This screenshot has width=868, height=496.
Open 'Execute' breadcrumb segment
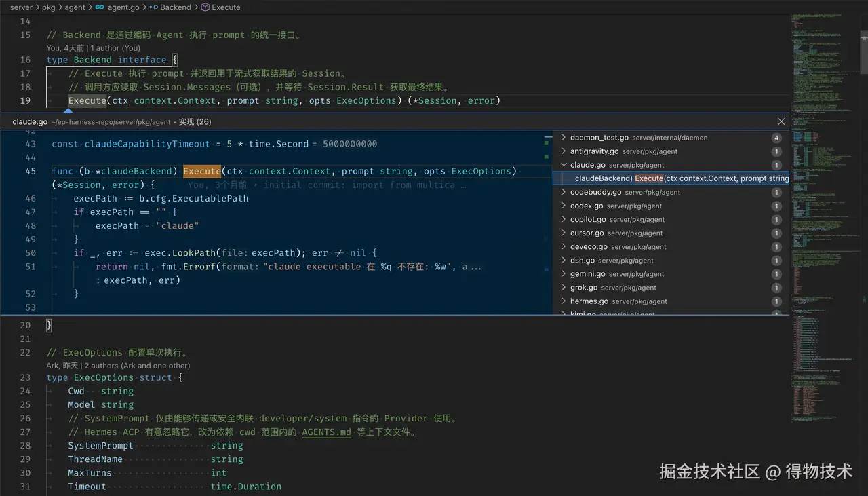click(x=226, y=7)
